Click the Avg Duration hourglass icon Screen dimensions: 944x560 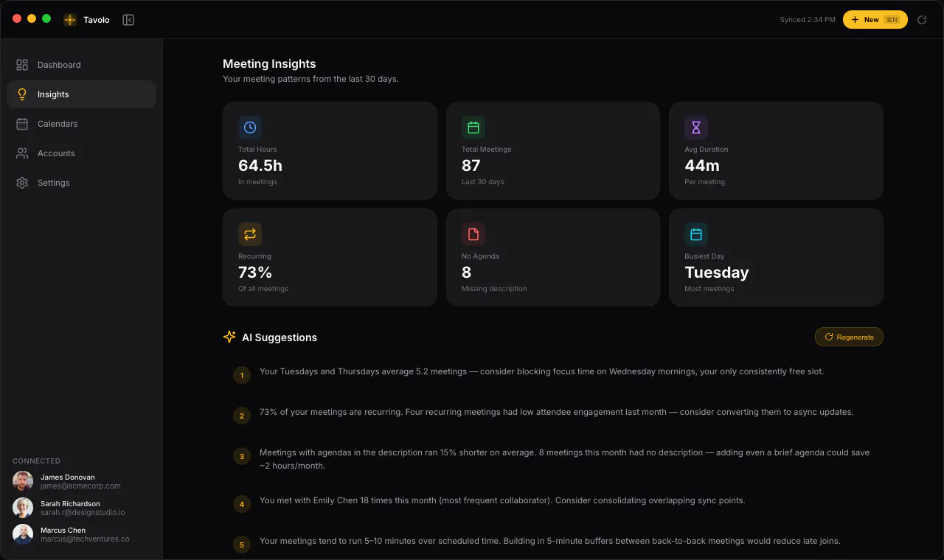point(696,127)
